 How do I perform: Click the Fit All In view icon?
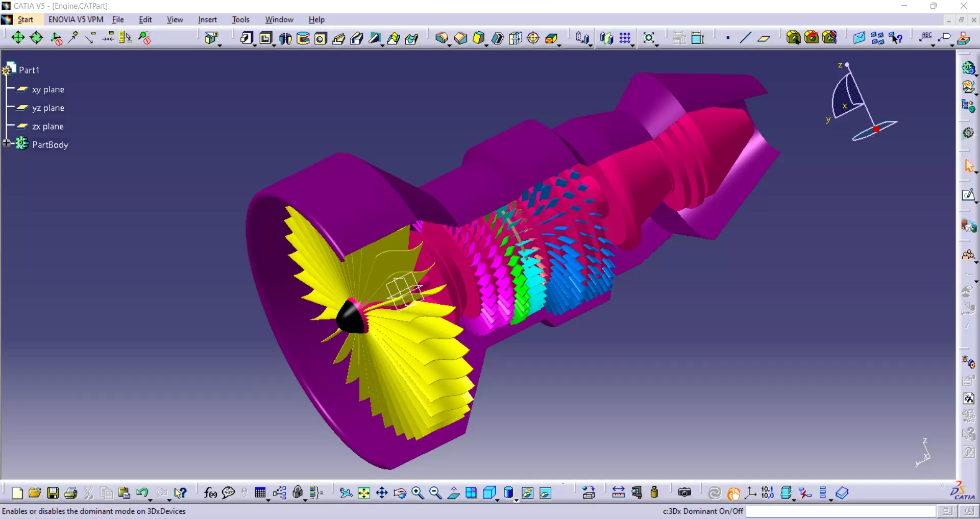click(x=364, y=492)
